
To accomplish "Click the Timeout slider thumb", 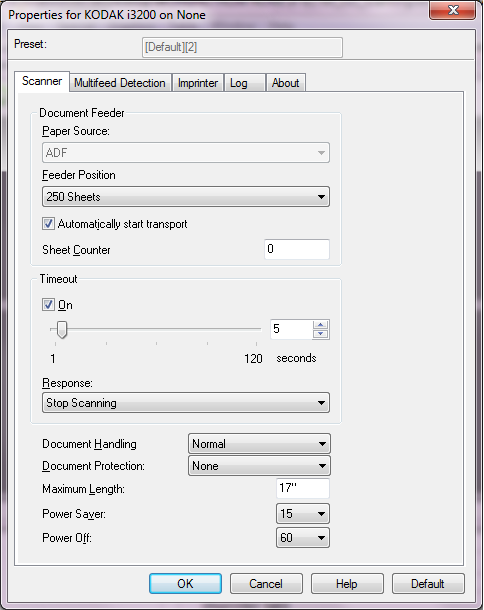I will (61, 330).
